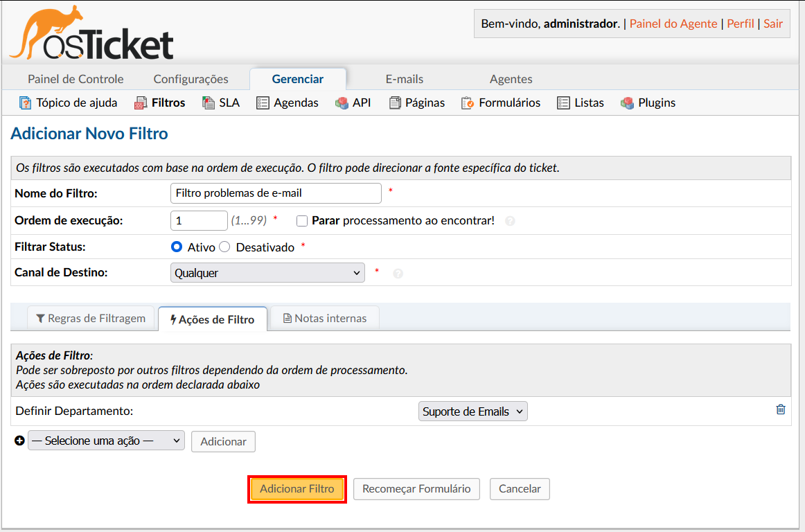Open the API globe icon
805x532 pixels.
(x=342, y=103)
